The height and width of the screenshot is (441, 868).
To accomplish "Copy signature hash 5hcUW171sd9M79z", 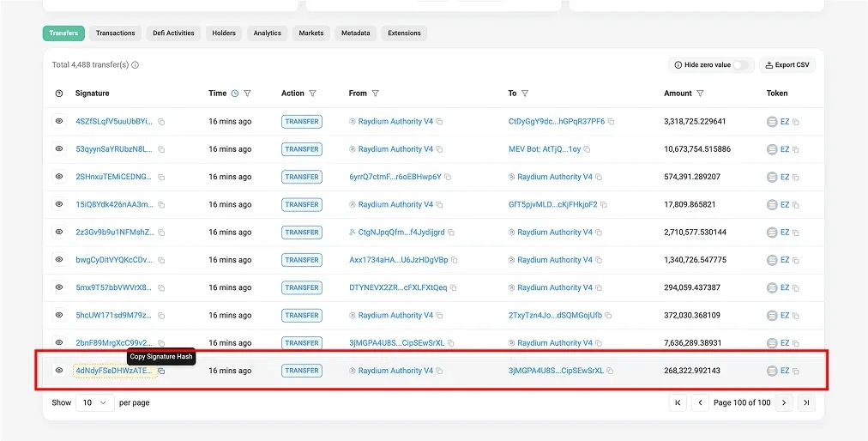I will click(x=161, y=316).
